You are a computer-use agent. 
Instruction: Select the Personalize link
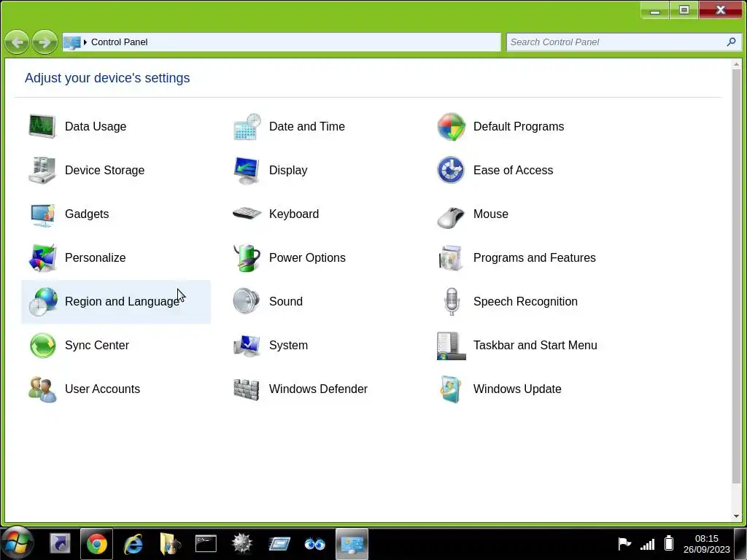(x=96, y=257)
